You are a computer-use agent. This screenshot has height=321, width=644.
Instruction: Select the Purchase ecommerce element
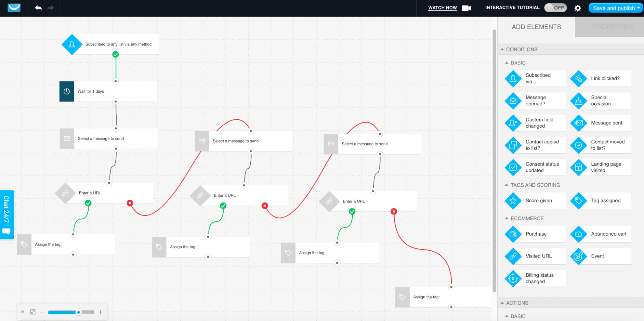[x=535, y=234]
